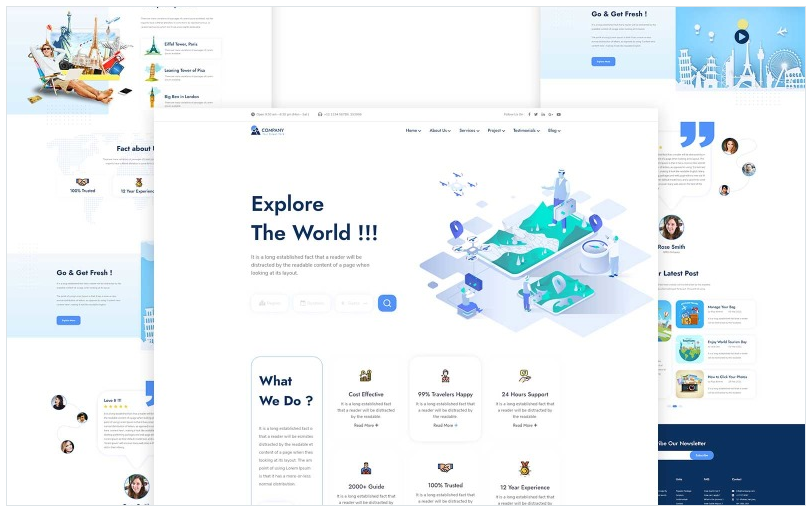Select the active Latest Post carousel dot
The image size is (811, 518).
coord(675,406)
